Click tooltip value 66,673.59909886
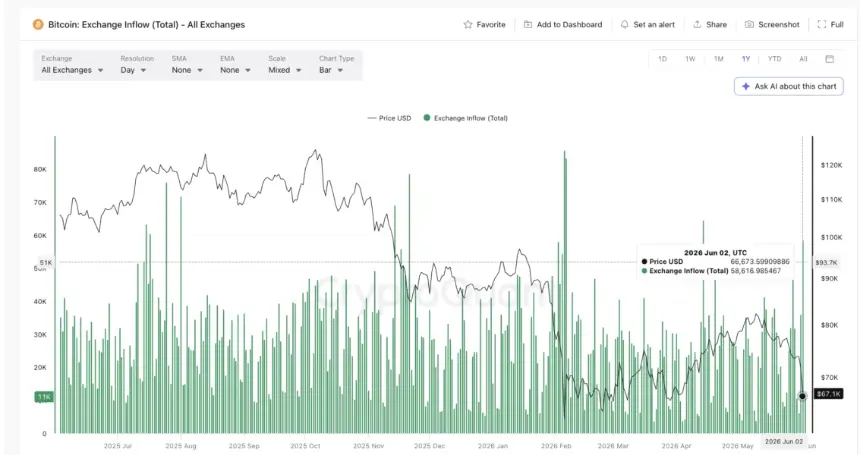Viewport: 860px width, 455px height. (x=760, y=261)
